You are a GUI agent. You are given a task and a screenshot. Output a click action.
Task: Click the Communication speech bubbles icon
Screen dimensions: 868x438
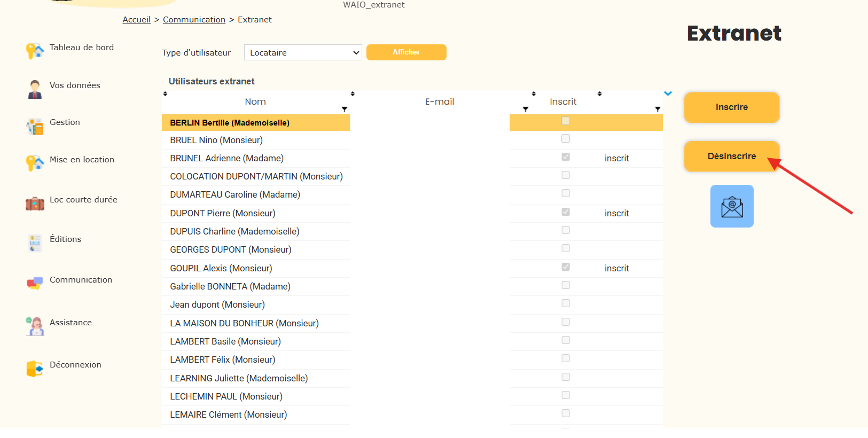click(x=35, y=283)
